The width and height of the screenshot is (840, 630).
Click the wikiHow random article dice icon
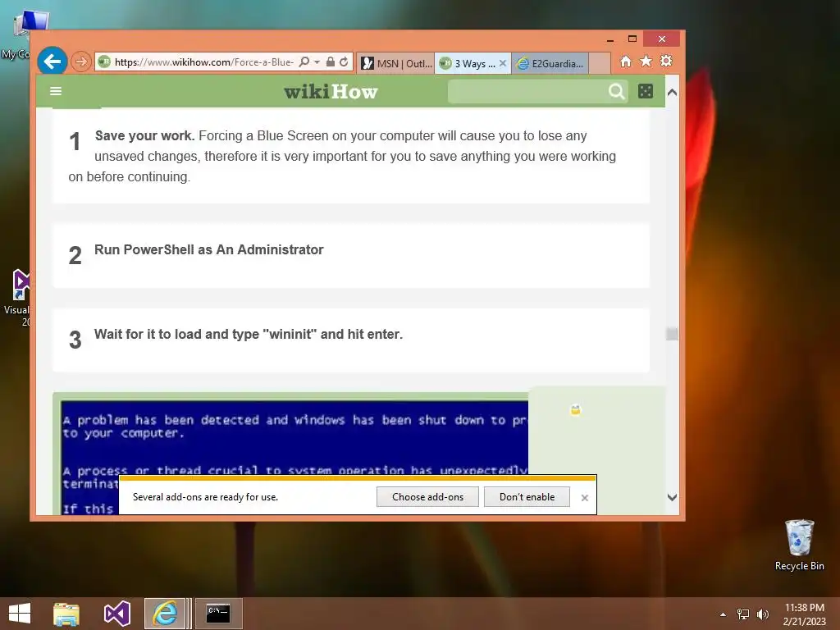click(646, 91)
